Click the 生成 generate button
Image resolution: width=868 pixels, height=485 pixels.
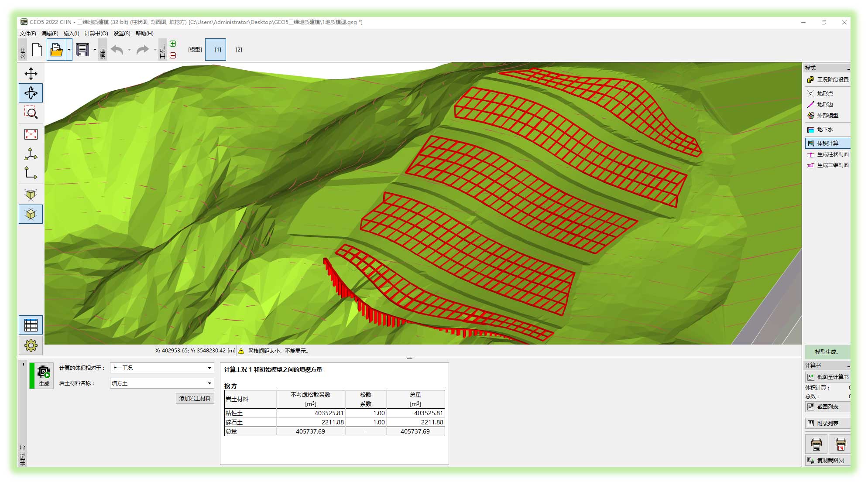[44, 376]
